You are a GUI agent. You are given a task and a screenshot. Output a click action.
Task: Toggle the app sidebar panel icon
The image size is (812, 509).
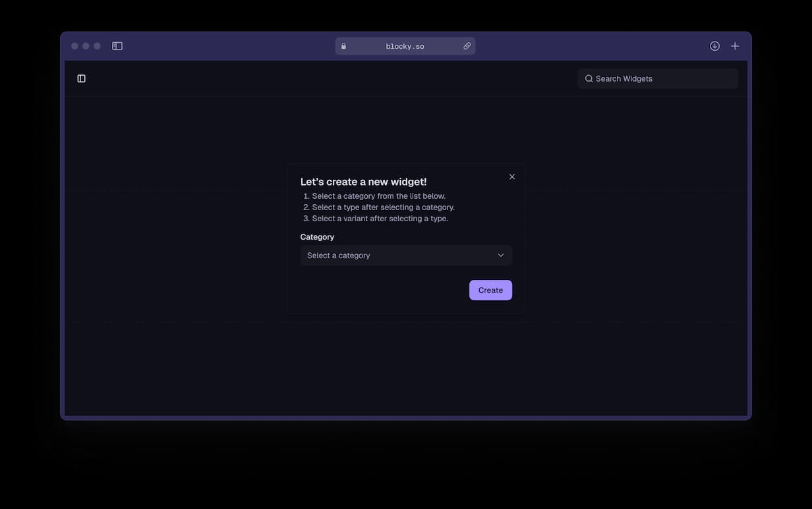coord(81,78)
